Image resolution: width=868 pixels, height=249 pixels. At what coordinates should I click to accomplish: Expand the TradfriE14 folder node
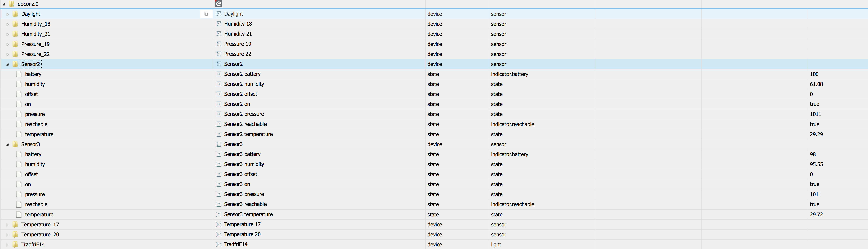coord(7,245)
